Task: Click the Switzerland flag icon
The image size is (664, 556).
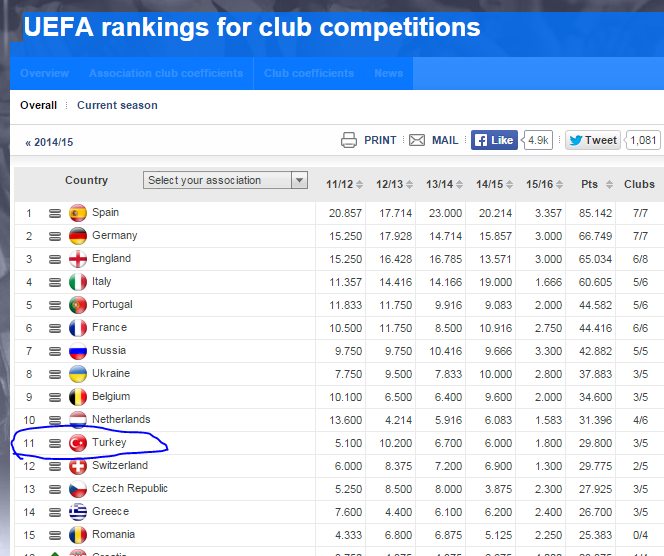Action: tap(78, 466)
